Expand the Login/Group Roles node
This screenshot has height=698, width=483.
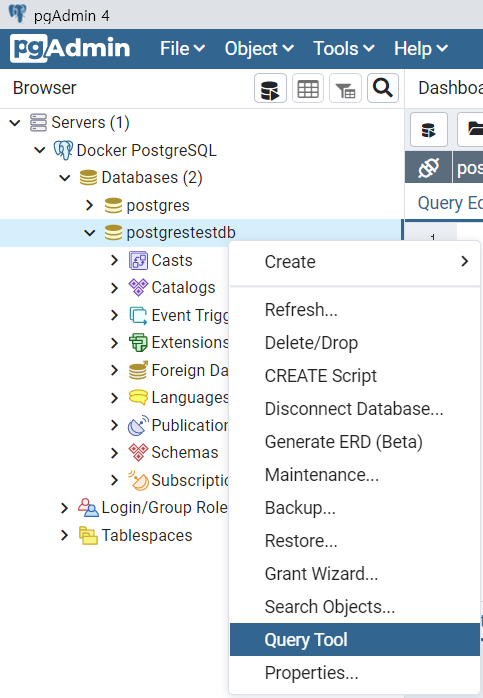[x=65, y=508]
